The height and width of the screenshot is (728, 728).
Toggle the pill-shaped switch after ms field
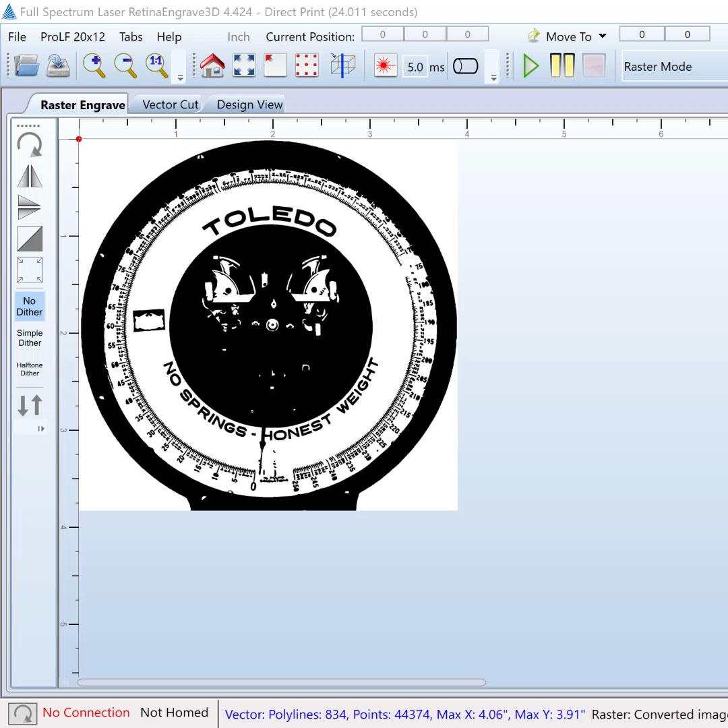coord(465,66)
